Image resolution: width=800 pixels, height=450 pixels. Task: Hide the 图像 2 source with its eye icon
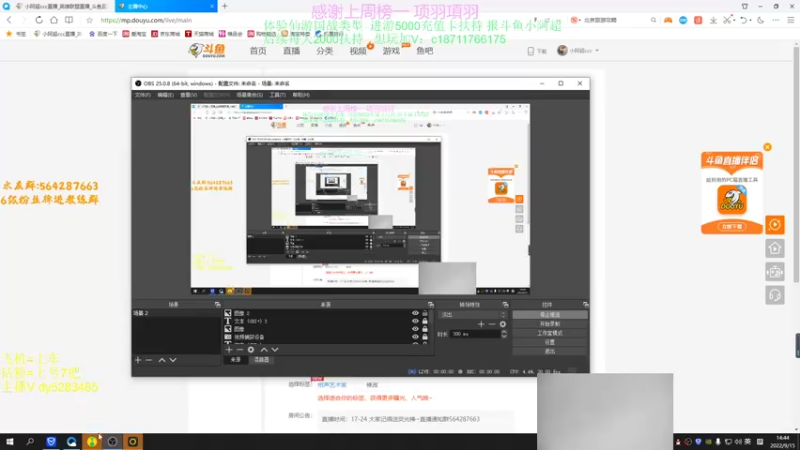click(x=415, y=313)
